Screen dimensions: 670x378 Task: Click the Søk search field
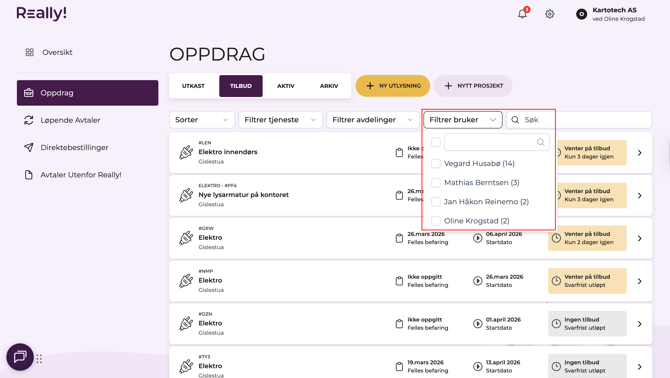click(579, 120)
